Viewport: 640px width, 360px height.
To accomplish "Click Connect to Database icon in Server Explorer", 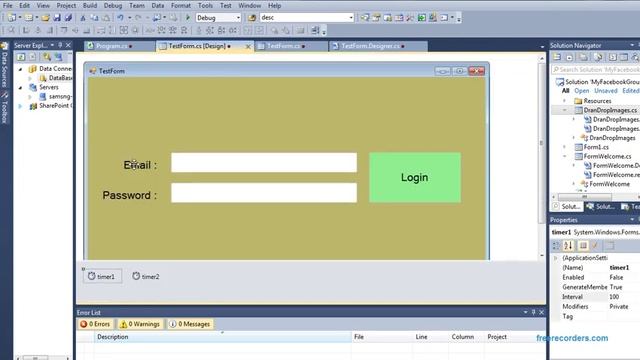I will pyautogui.click(x=47, y=57).
